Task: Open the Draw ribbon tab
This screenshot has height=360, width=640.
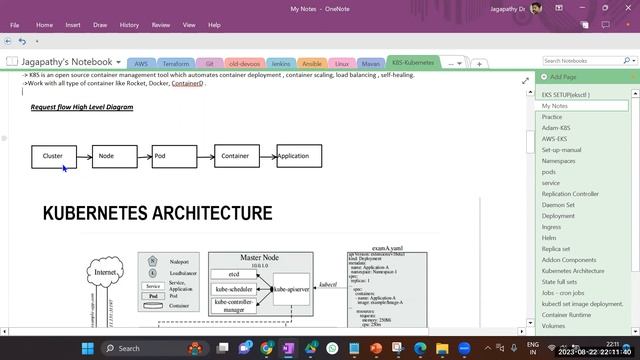Action: point(100,25)
